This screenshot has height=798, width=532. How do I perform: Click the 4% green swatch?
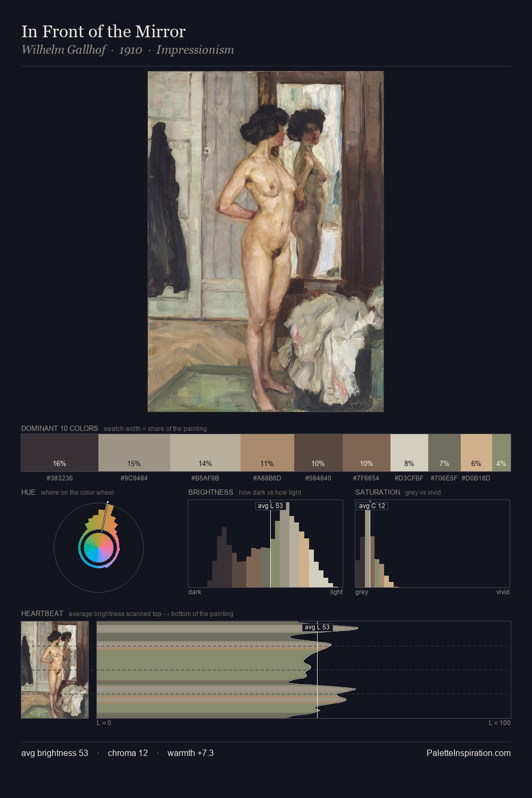tap(501, 453)
